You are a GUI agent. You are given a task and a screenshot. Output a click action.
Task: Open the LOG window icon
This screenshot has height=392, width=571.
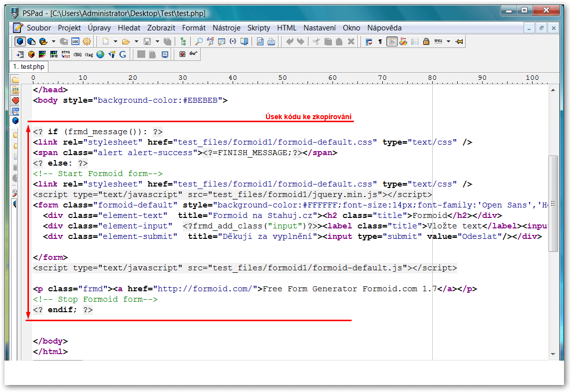[x=75, y=41]
